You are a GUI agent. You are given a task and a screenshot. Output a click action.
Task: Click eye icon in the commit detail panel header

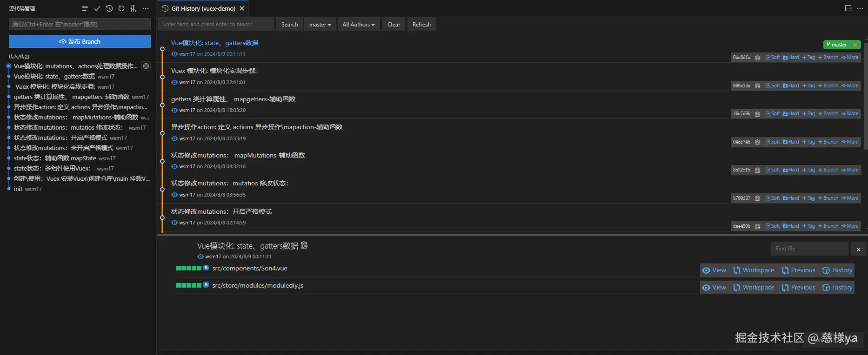tap(200, 256)
